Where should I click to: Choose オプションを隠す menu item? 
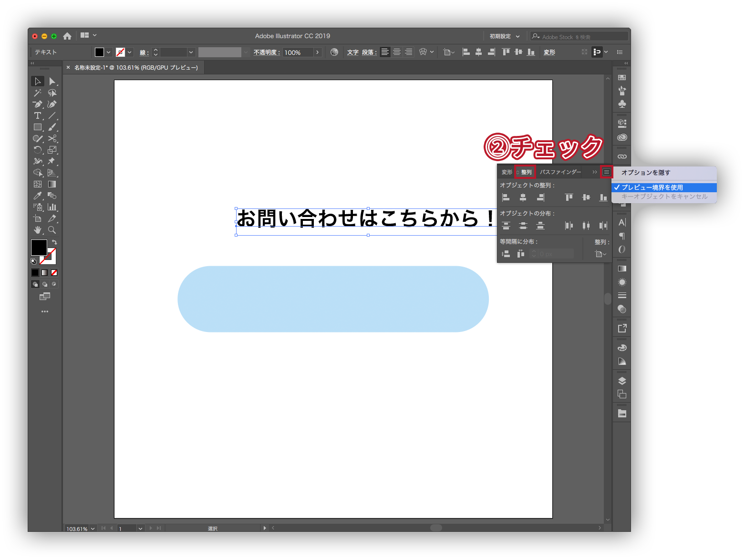pos(664,173)
